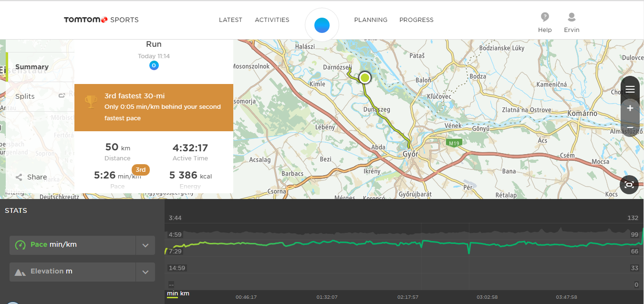Click the blue activity badge under Today 11:14

click(x=154, y=65)
